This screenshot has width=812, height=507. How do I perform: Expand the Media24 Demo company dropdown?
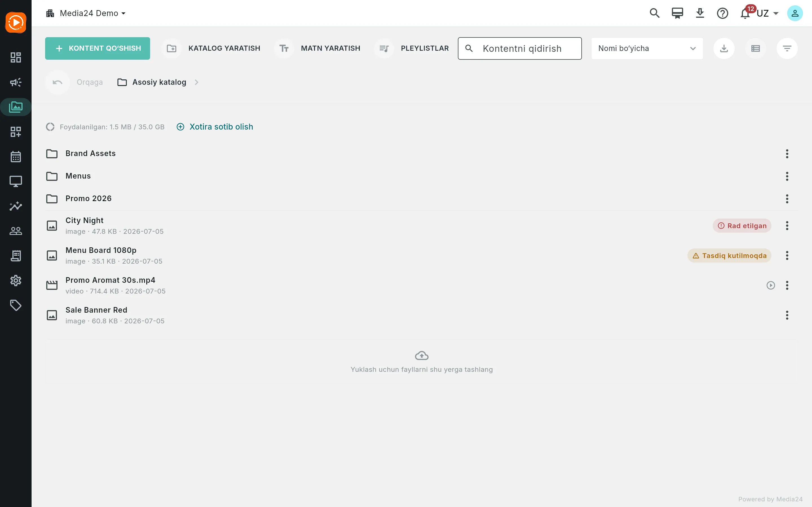[86, 14]
